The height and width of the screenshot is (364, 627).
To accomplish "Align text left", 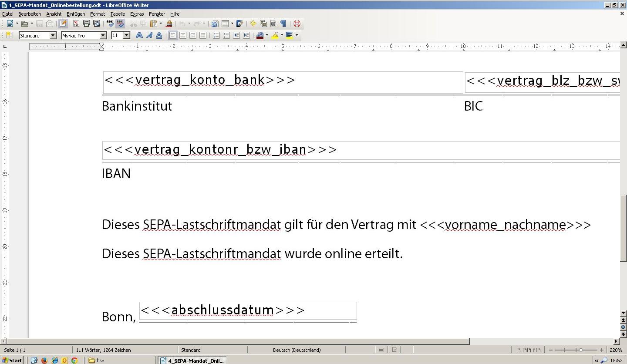I will click(173, 35).
